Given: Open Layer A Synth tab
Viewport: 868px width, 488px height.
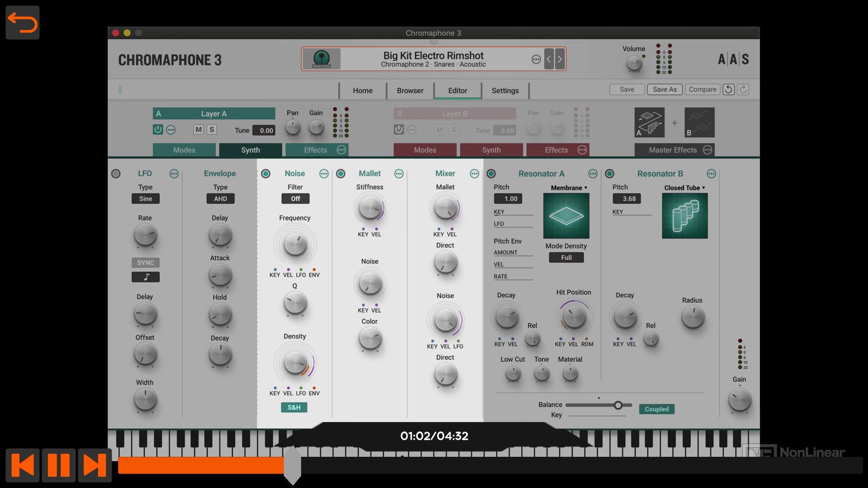Looking at the screenshot, I should (250, 150).
